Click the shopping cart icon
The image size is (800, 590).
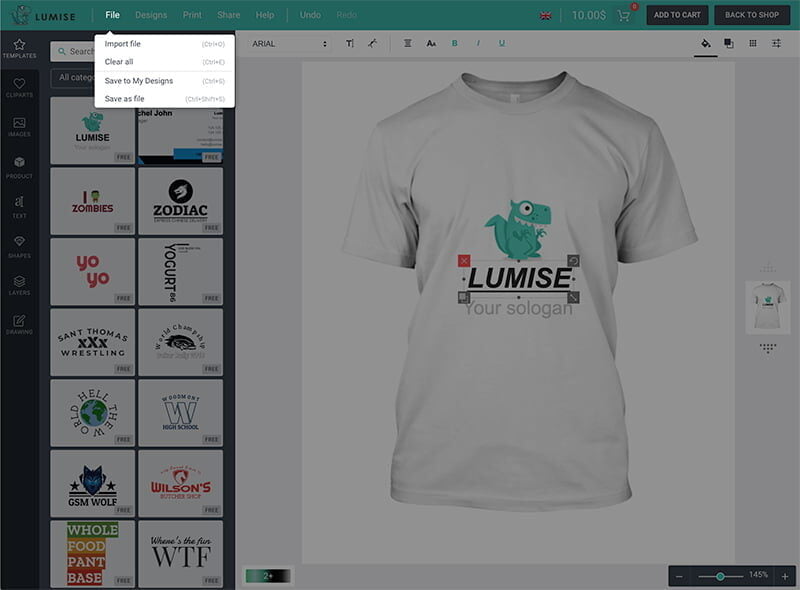[625, 16]
